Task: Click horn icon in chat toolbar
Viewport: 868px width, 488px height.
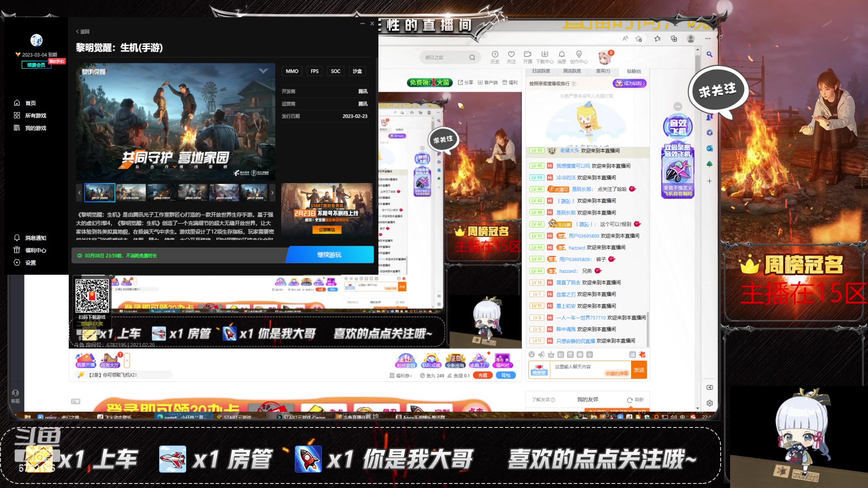Action: (x=541, y=355)
